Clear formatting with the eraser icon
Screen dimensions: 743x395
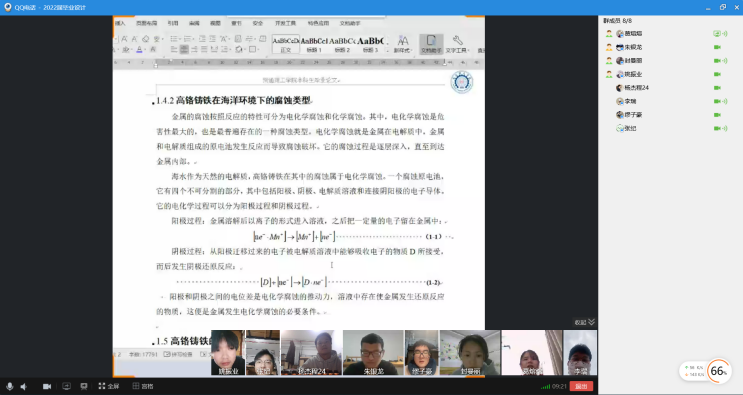tap(145, 39)
